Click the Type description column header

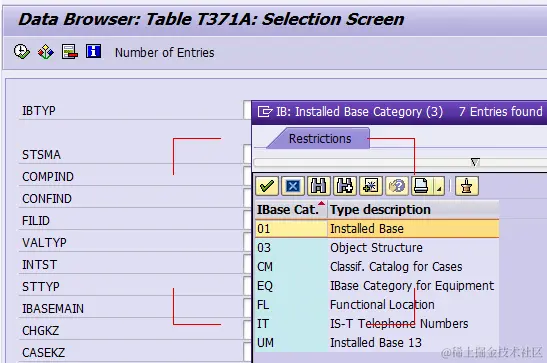[413, 210]
